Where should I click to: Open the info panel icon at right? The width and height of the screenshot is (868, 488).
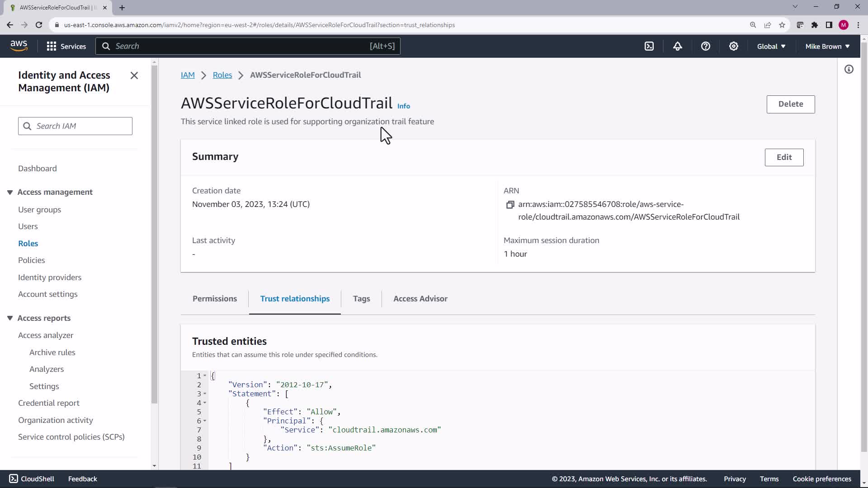[x=849, y=69]
